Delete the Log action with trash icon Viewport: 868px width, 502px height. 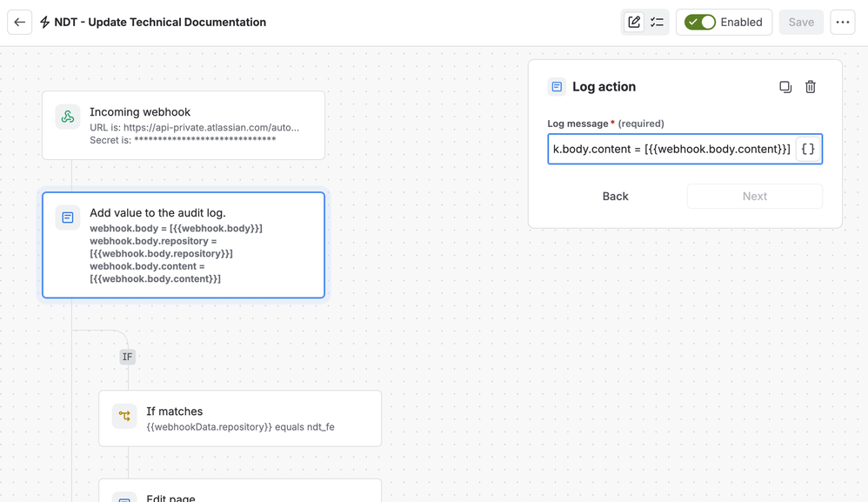(811, 87)
